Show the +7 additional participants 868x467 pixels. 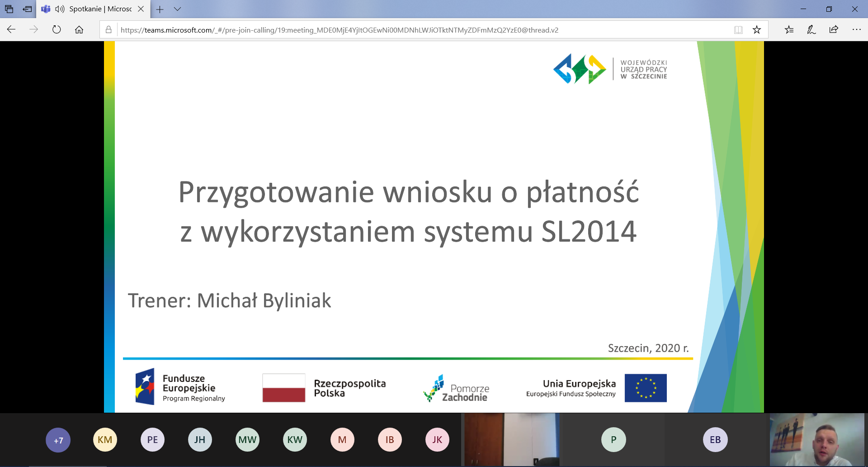click(58, 440)
